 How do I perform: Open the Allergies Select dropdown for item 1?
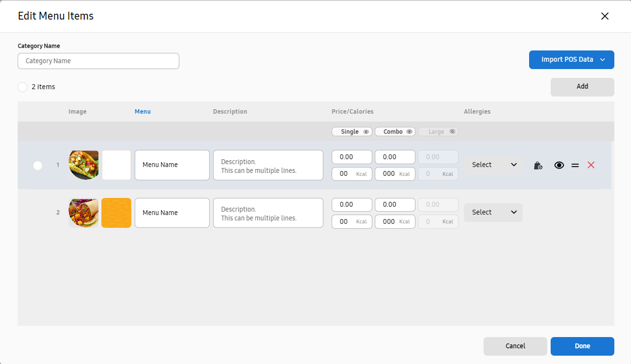pyautogui.click(x=493, y=165)
